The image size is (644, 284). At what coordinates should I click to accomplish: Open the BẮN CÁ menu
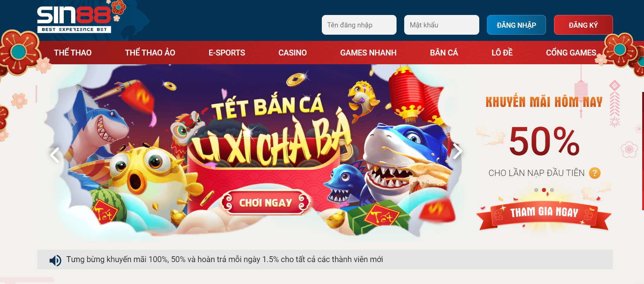[x=444, y=53]
